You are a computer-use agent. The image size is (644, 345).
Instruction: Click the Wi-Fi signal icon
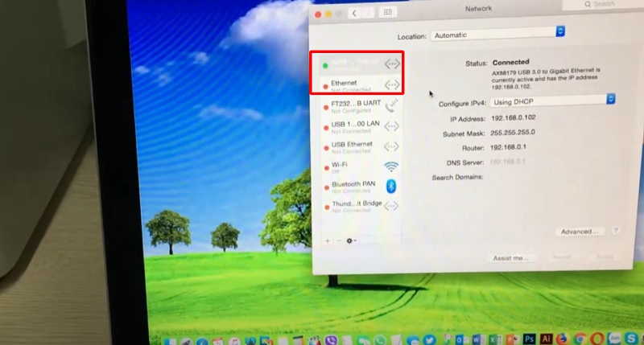tap(391, 166)
